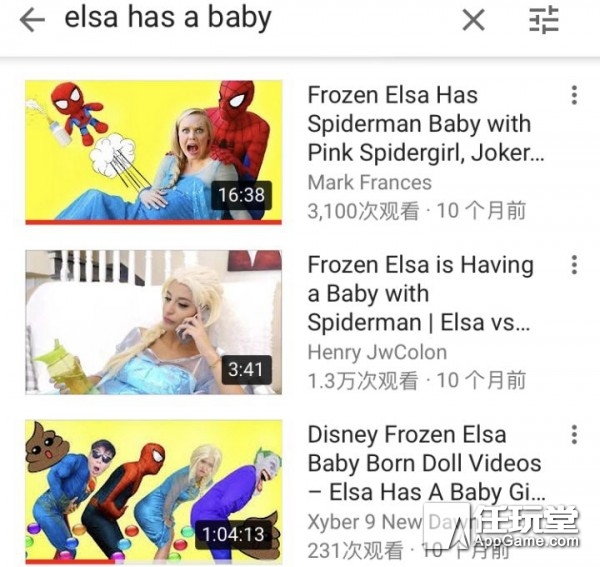Open the 1:04:13 dancing characters thumbnail

[154, 492]
